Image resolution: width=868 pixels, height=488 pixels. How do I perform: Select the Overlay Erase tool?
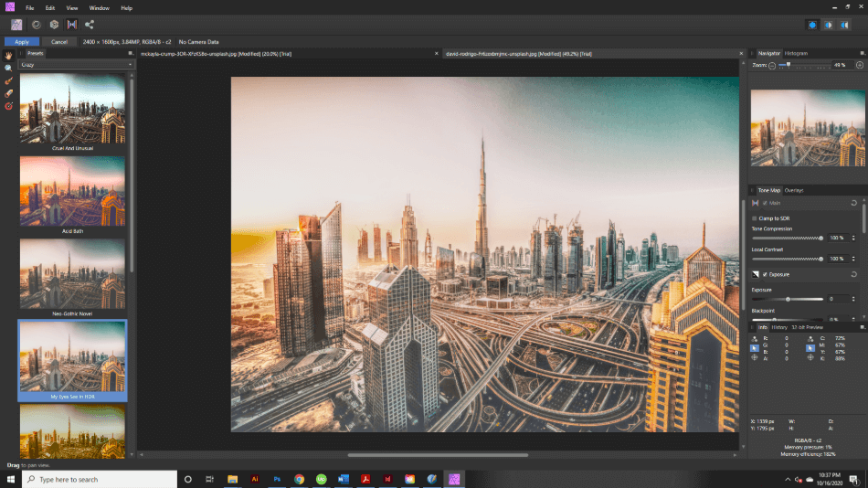tap(8, 93)
